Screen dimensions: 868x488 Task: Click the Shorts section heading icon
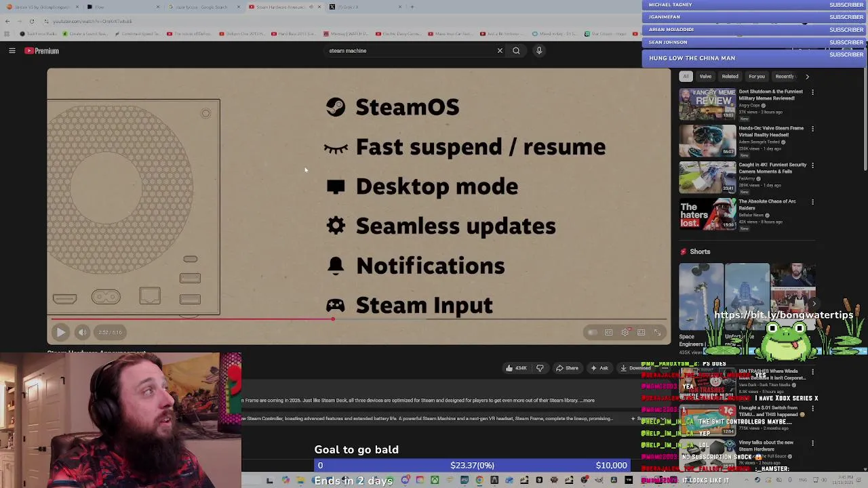684,251
